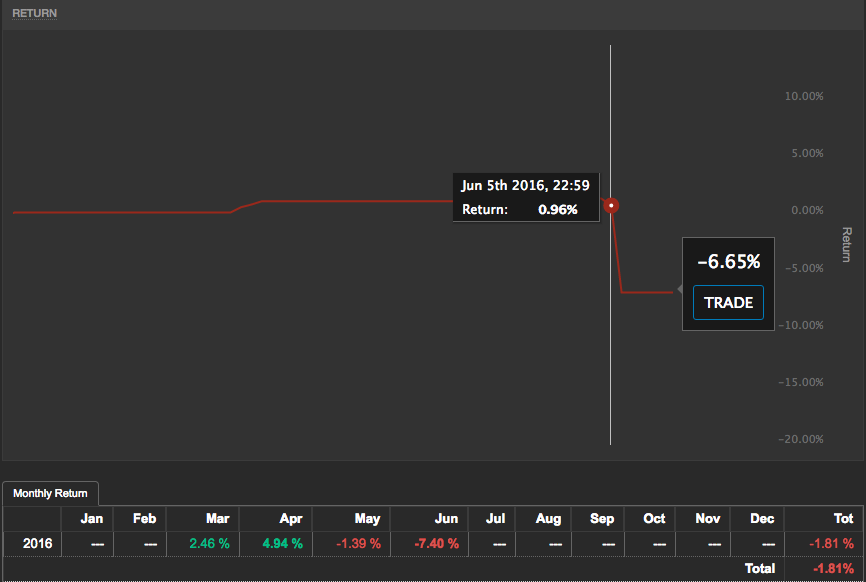Click the Mar 2.46 % cell
This screenshot has height=582, width=866.
point(208,544)
